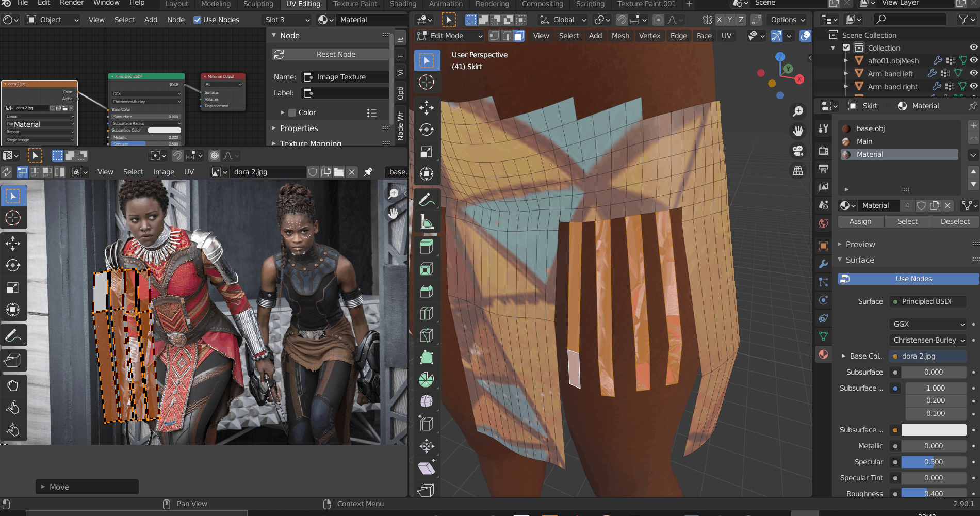Click the viewport pan hand icon
Screen dimensions: 980x516
click(x=798, y=131)
